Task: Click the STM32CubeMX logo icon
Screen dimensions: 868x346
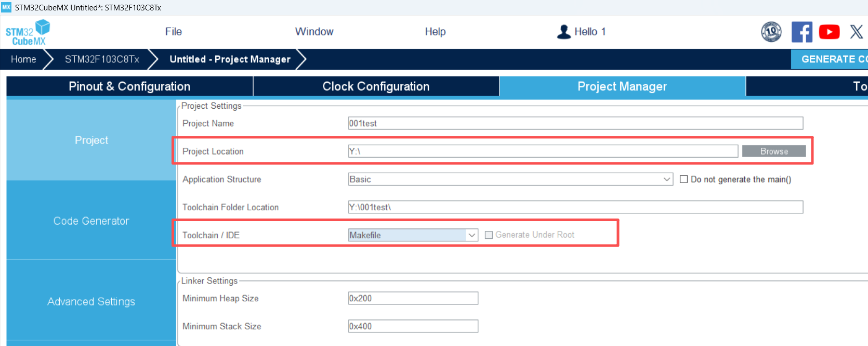Action: tap(28, 32)
